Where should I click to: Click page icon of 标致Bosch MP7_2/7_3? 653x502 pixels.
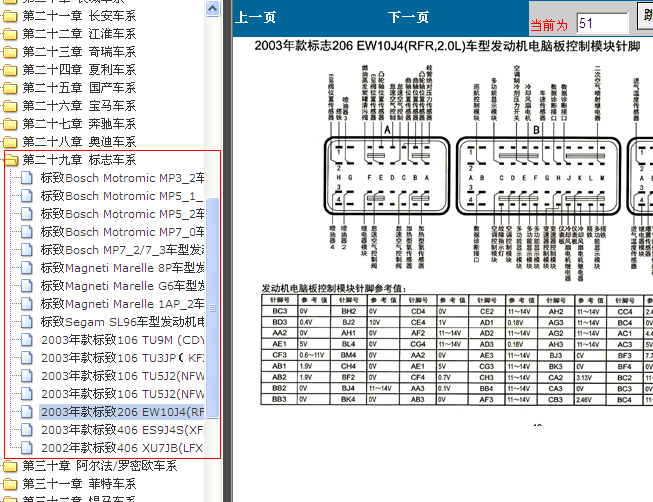[x=27, y=250]
